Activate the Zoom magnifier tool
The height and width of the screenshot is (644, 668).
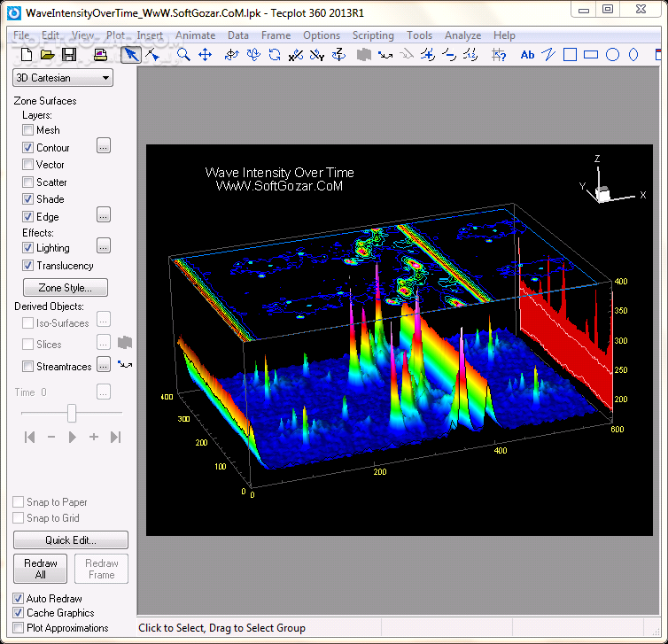183,55
